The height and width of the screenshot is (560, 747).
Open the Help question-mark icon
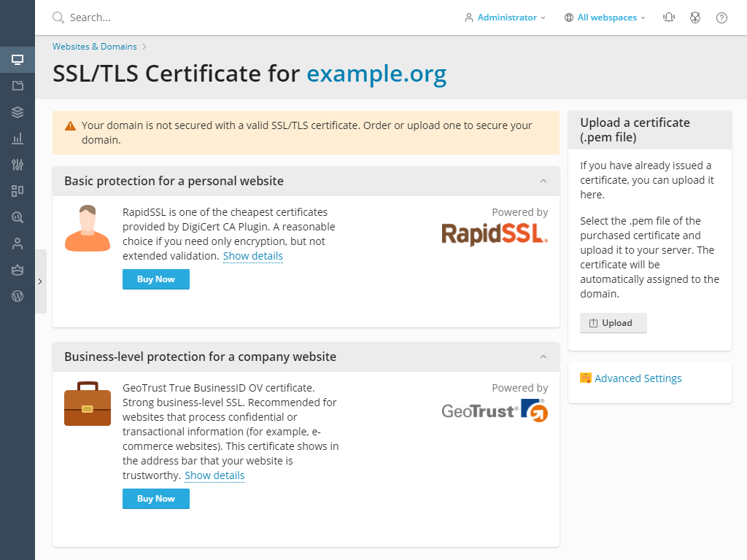[721, 17]
